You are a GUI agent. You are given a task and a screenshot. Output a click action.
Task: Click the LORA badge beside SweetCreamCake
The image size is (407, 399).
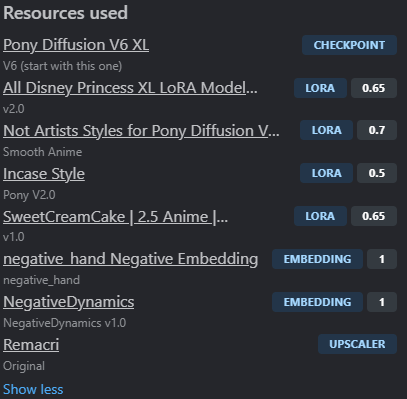pos(320,216)
